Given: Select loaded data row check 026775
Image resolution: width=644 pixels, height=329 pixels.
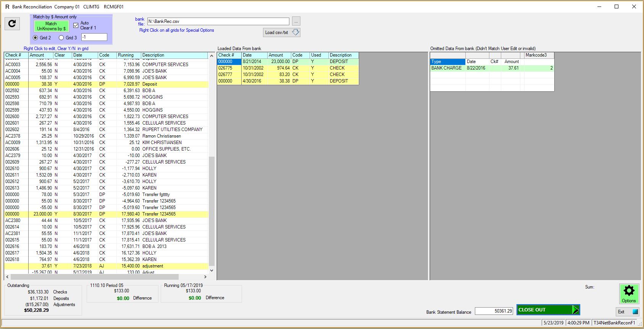Looking at the screenshot, I should click(288, 68).
